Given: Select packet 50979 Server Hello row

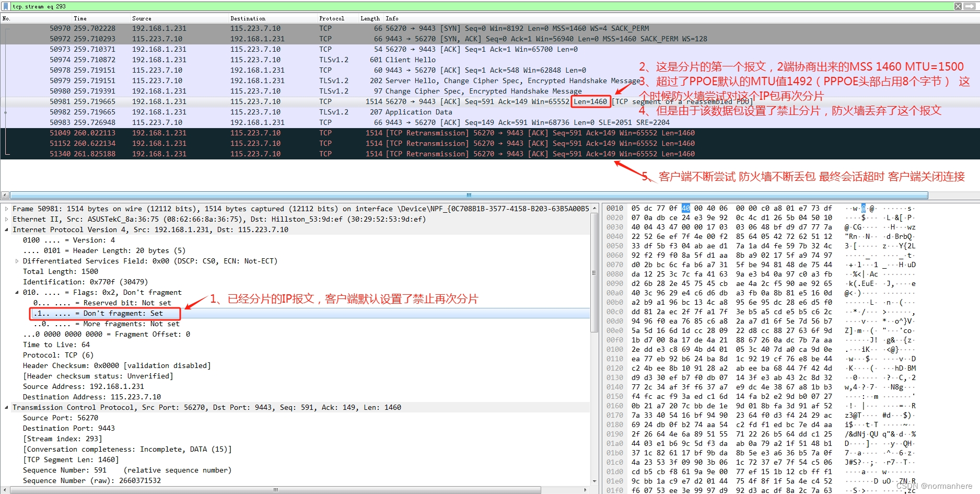Looking at the screenshot, I should 490,81.
